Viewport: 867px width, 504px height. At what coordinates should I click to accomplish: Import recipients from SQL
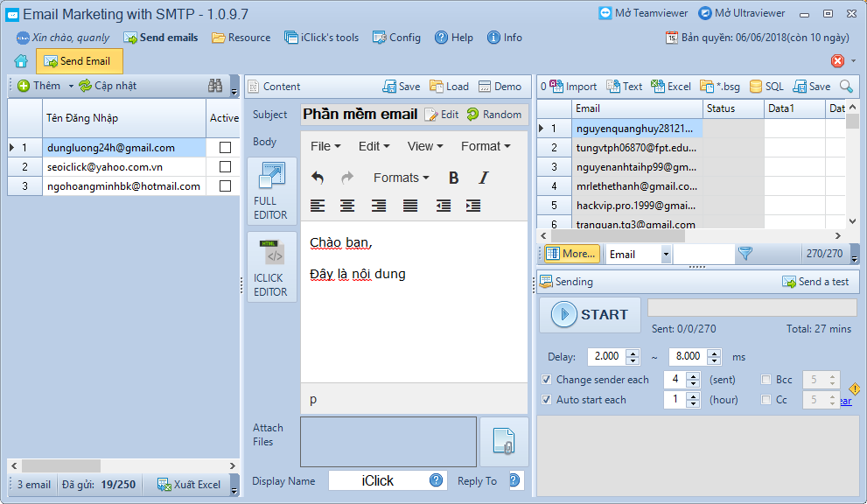click(766, 87)
